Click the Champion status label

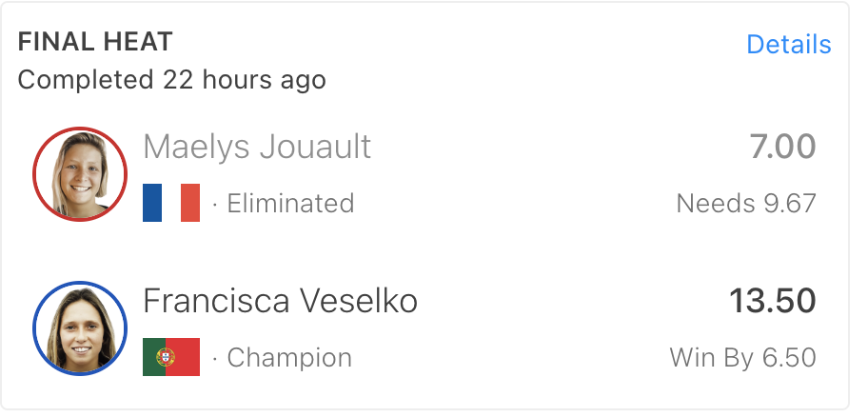289,358
